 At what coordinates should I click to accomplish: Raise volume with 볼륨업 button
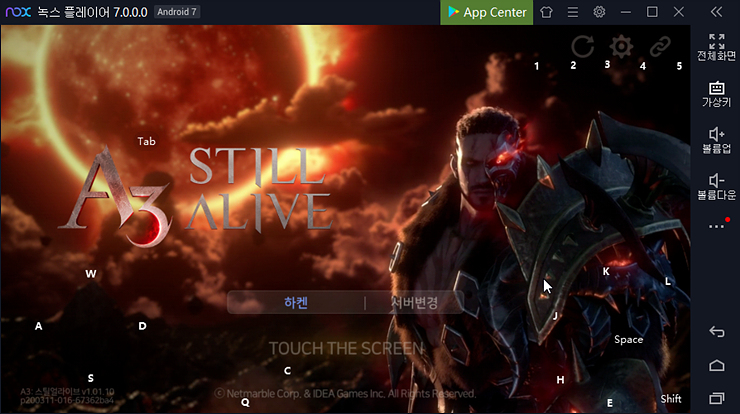click(716, 141)
